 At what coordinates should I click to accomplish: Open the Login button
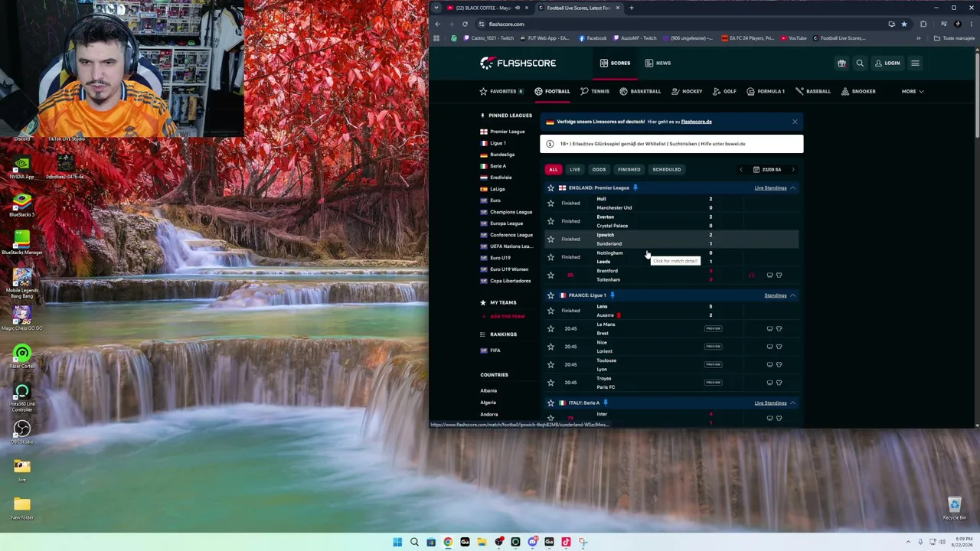click(887, 63)
